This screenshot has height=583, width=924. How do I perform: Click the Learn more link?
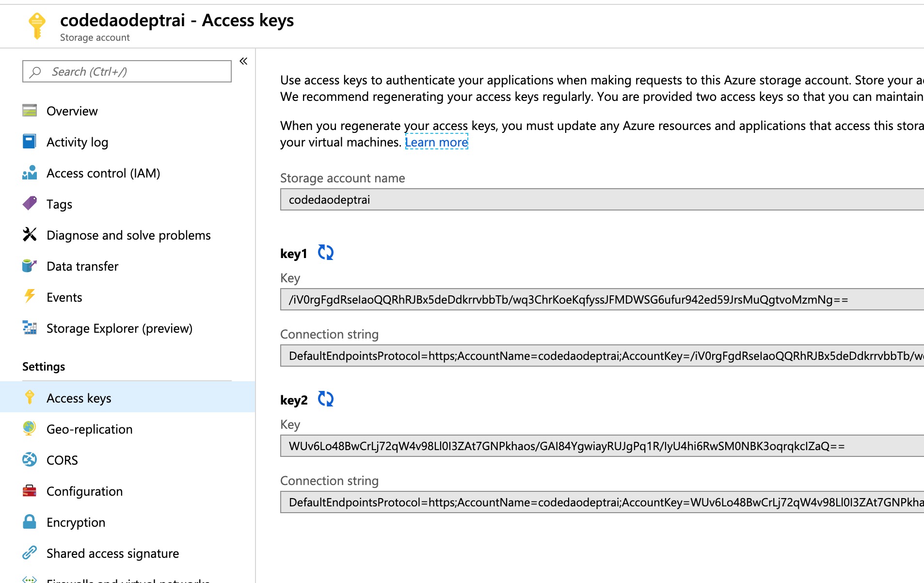click(x=436, y=142)
